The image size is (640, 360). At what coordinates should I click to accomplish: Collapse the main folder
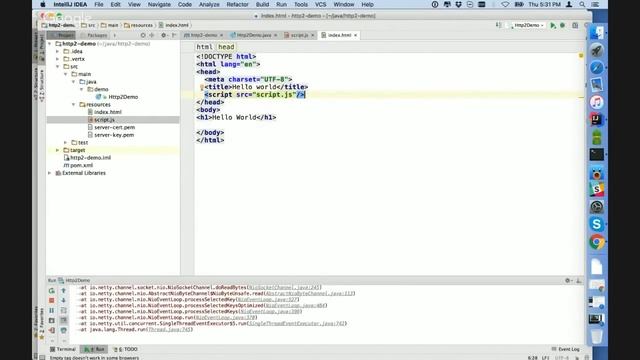click(x=65, y=74)
